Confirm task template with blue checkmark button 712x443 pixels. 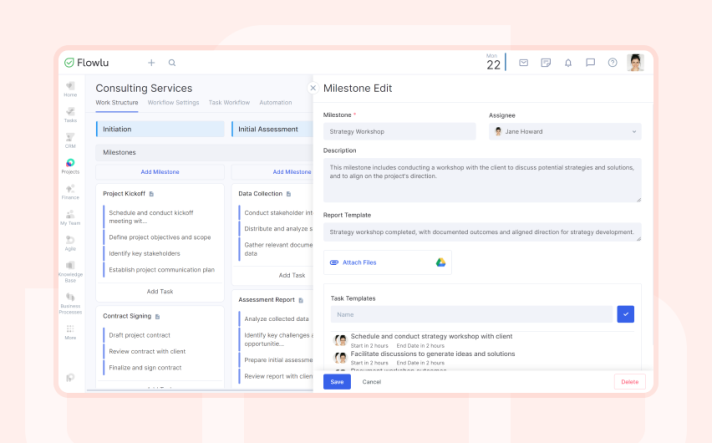point(625,314)
